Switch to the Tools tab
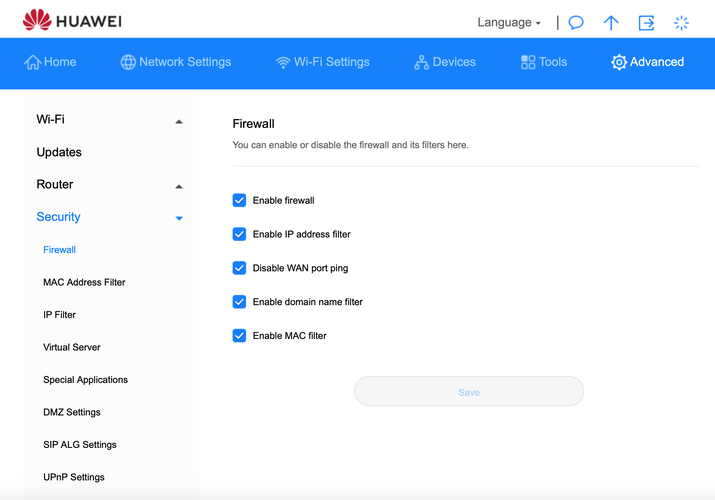 point(544,62)
